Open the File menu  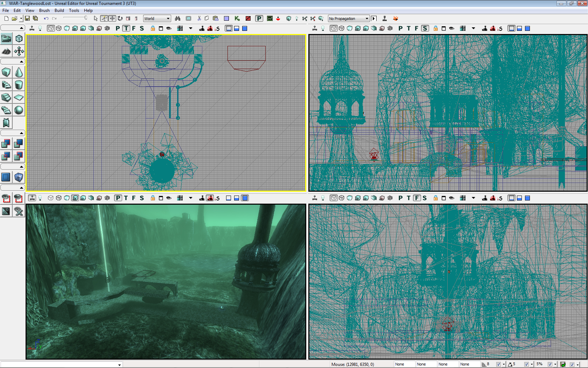click(6, 11)
